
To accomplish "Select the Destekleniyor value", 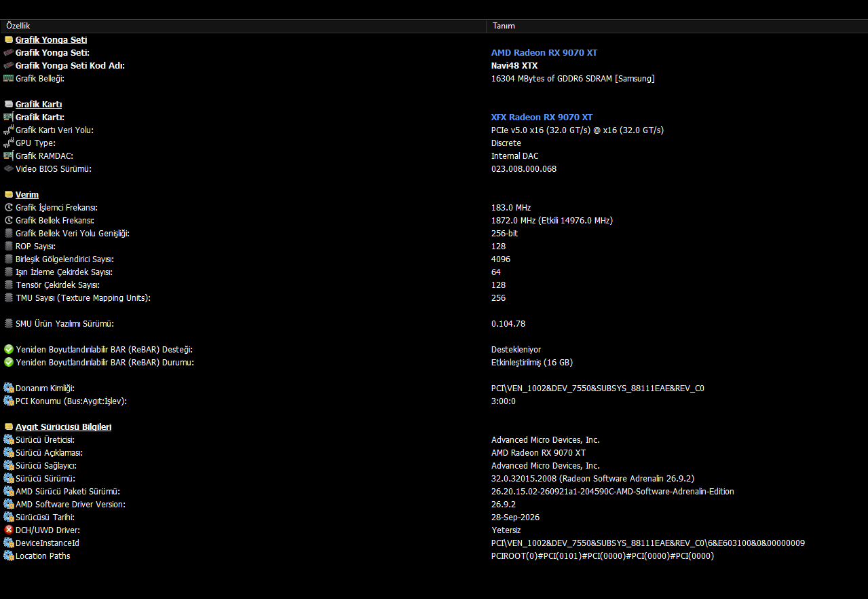I will (x=516, y=350).
